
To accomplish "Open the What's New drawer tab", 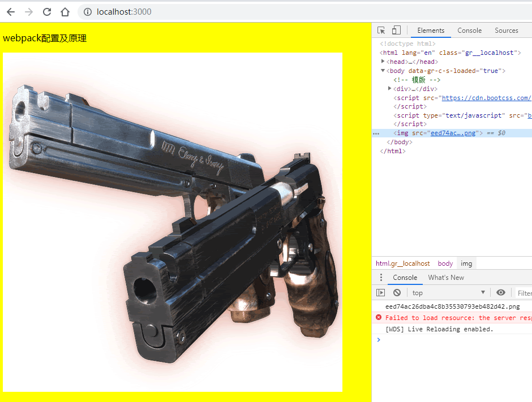I will point(446,278).
